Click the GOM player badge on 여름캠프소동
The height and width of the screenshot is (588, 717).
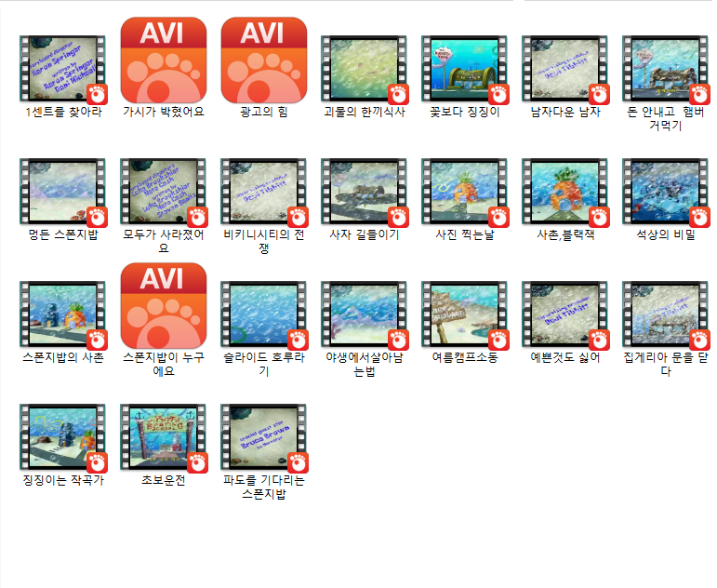point(498,340)
